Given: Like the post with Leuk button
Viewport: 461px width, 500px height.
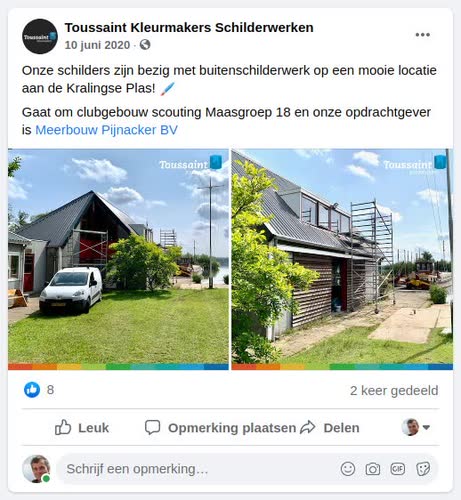Looking at the screenshot, I should 82,428.
